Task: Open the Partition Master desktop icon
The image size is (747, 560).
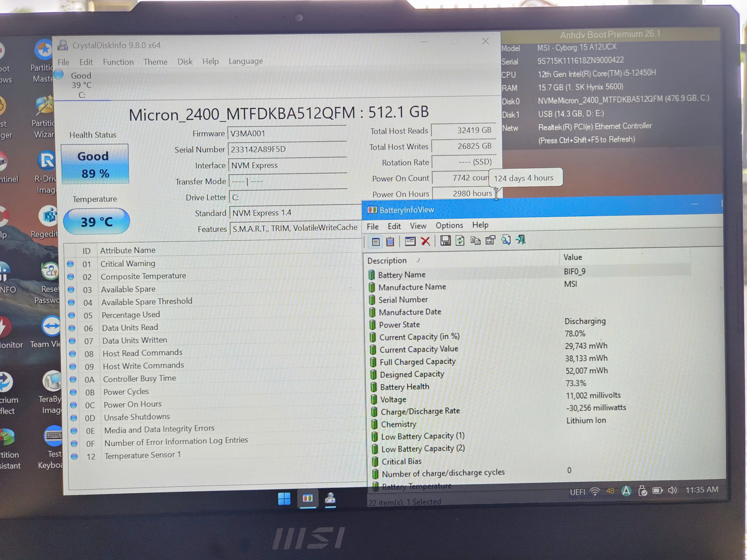Action: pyautogui.click(x=43, y=61)
